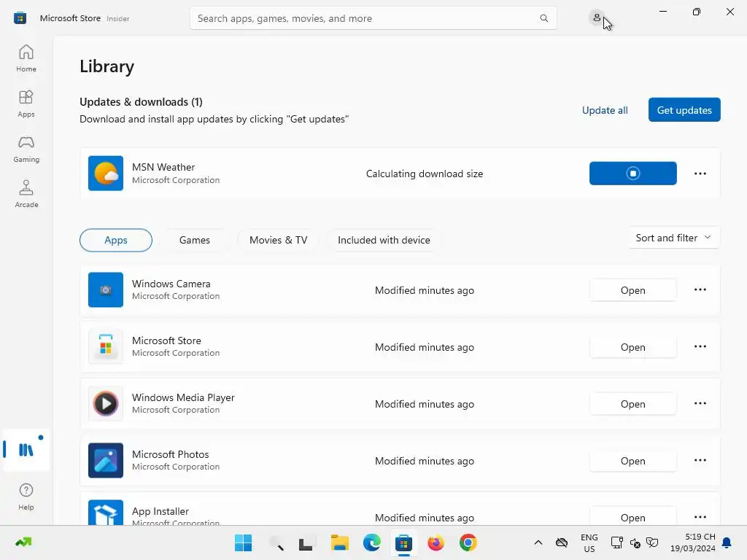Open more options for App Installer

click(700, 517)
